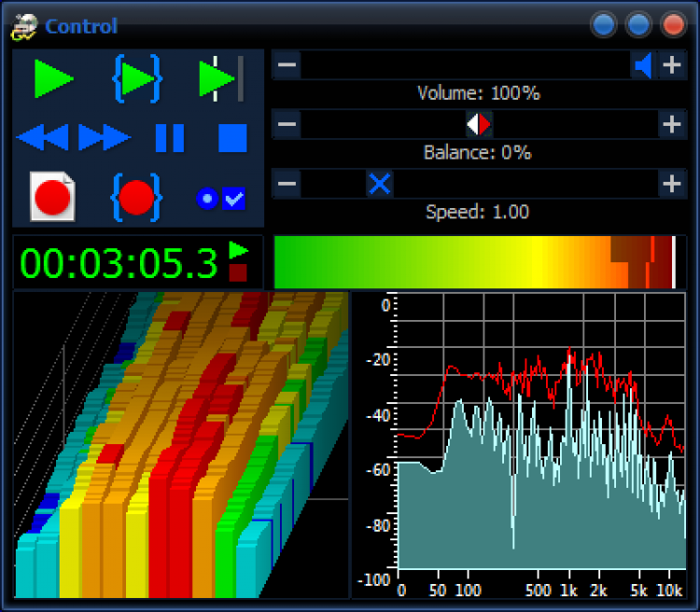This screenshot has height=612, width=700.
Task: Click the volume slider speaker handle
Action: coord(644,65)
